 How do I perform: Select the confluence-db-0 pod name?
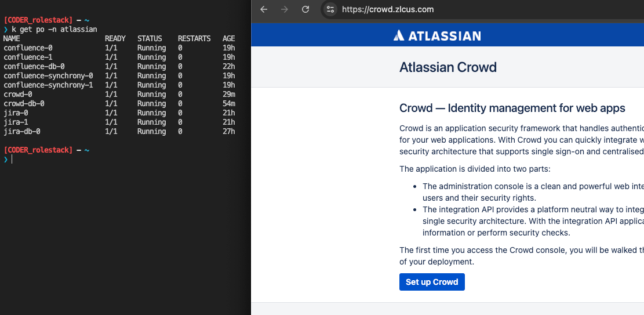[34, 67]
